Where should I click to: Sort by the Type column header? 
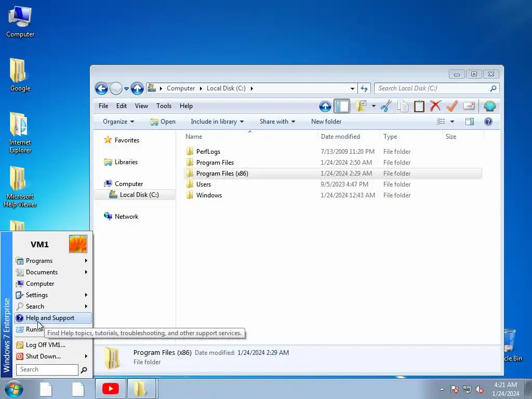tap(390, 137)
